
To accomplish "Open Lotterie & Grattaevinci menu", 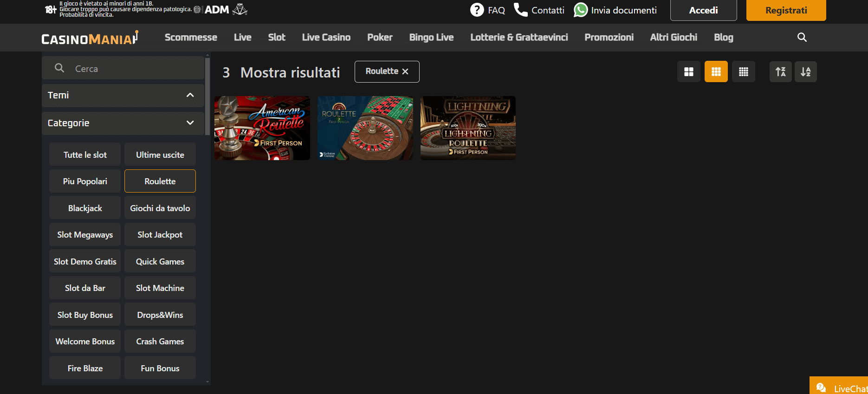I will click(x=519, y=37).
